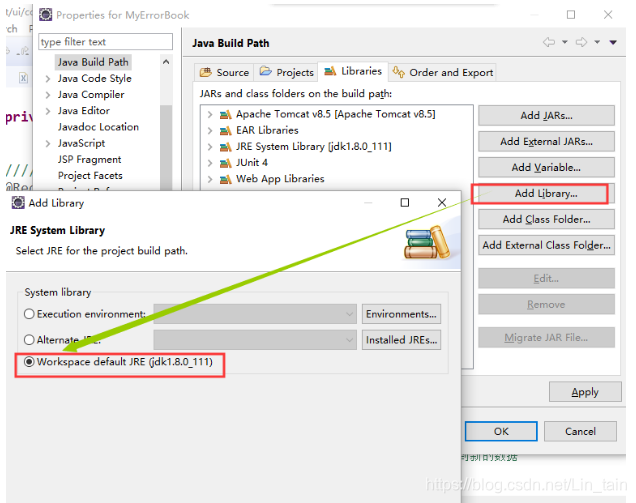Click the Environments... button

401,314
